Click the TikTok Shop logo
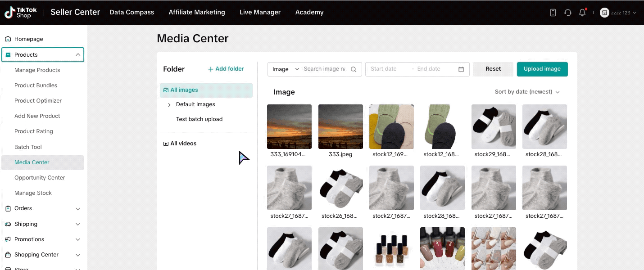Image resolution: width=644 pixels, height=270 pixels. pos(21,13)
